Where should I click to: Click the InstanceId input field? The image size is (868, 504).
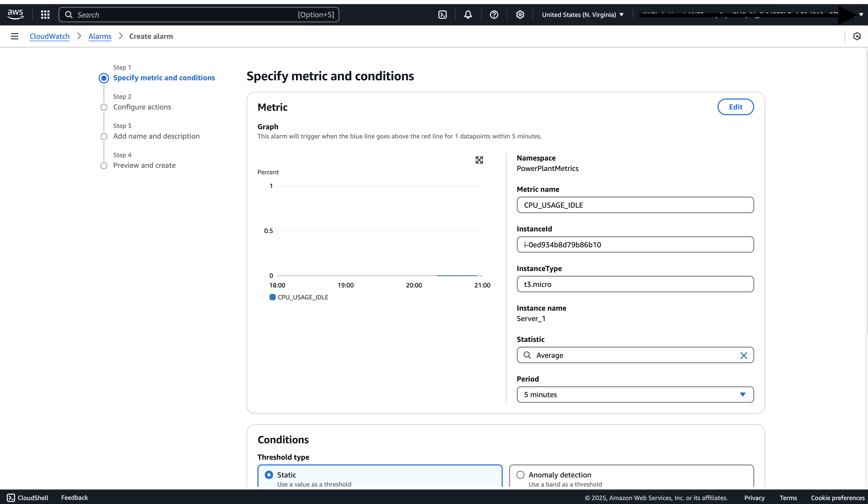coord(635,245)
